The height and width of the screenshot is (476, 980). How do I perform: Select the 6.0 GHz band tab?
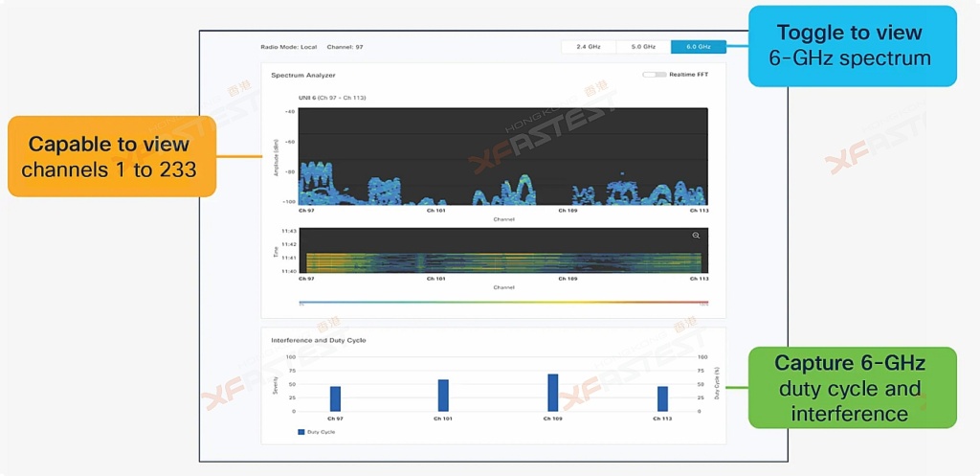pos(698,46)
